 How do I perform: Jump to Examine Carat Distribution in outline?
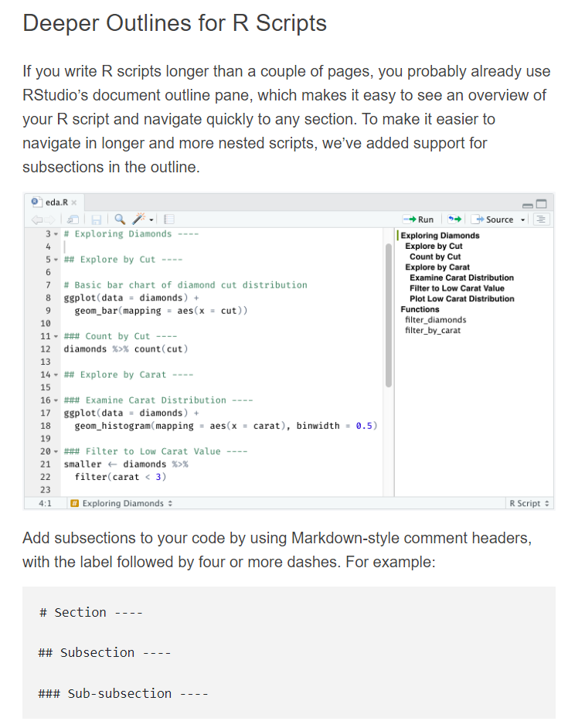461,277
